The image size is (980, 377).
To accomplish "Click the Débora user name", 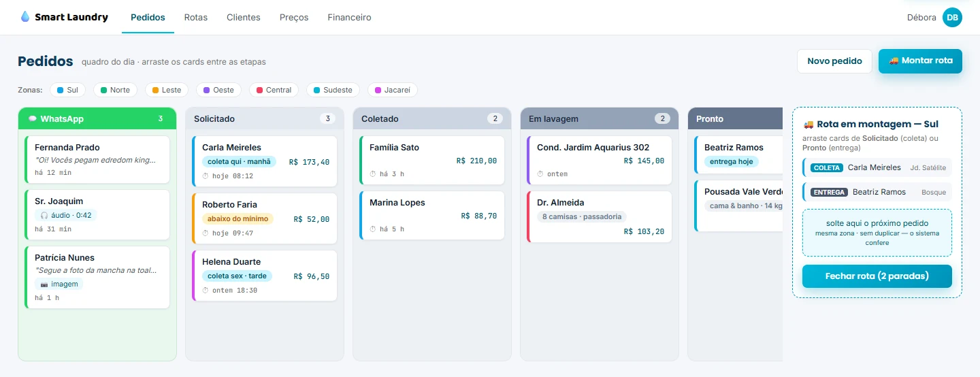I will (x=921, y=18).
